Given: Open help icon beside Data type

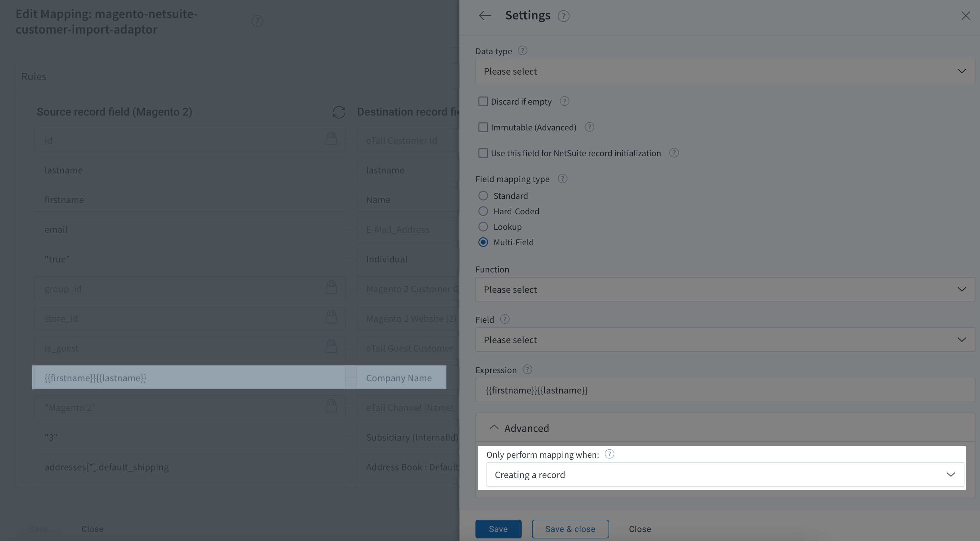Looking at the screenshot, I should pos(522,51).
